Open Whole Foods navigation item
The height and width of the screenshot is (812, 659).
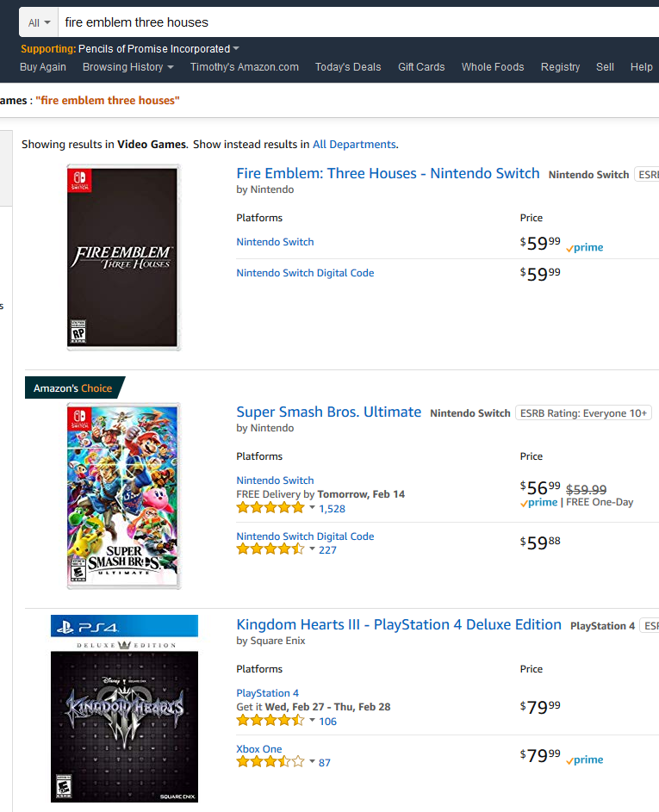point(493,67)
